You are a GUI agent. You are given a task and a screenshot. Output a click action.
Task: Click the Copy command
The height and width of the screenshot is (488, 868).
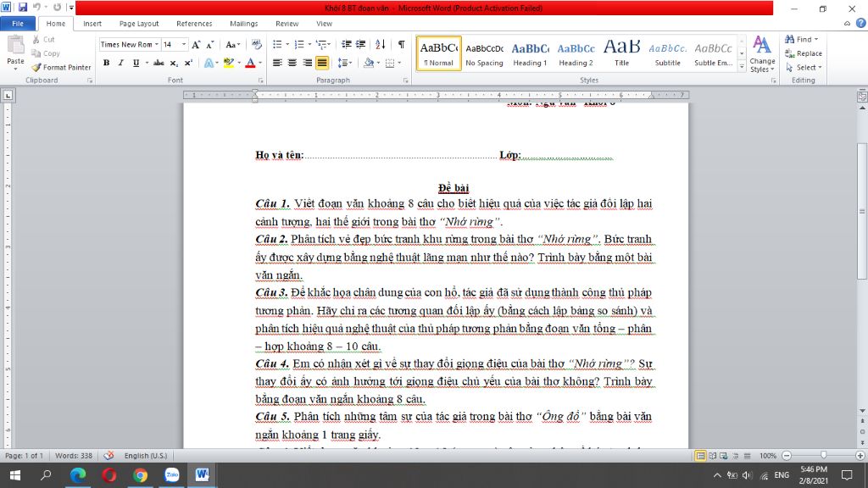(x=46, y=53)
